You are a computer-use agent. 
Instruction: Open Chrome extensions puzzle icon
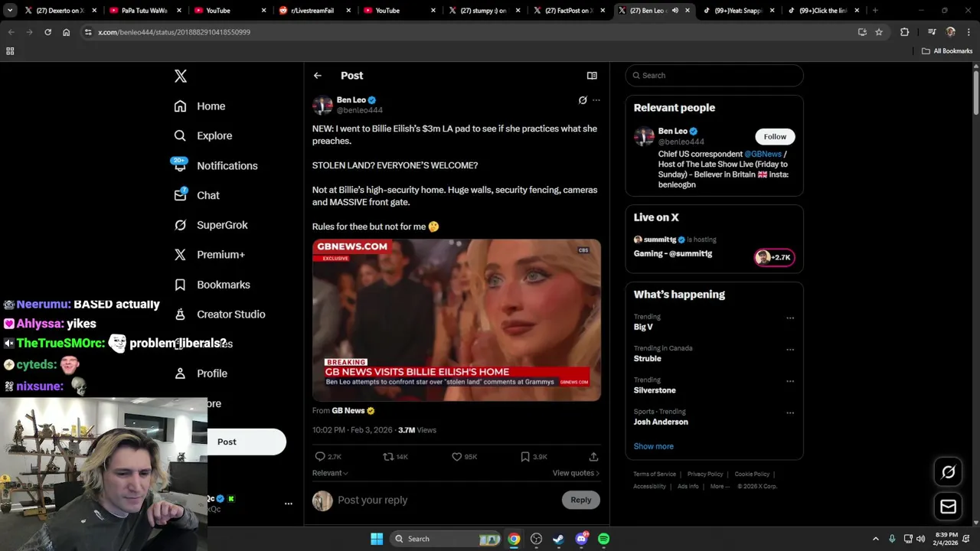904,32
